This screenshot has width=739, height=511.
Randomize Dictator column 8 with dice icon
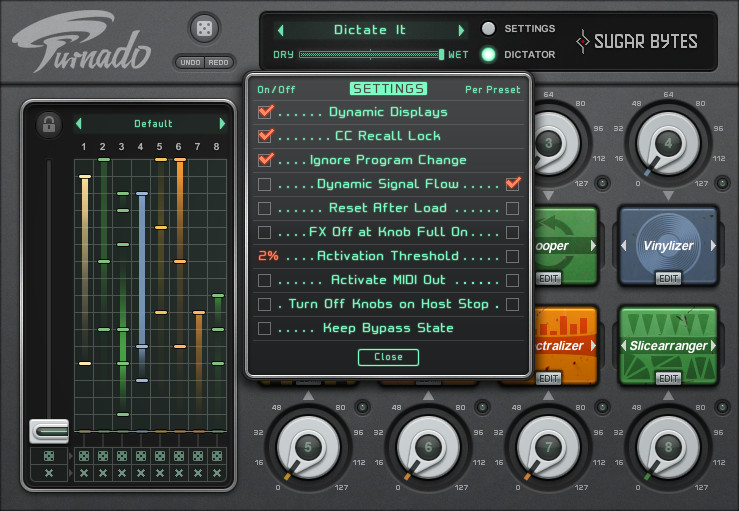[217, 456]
